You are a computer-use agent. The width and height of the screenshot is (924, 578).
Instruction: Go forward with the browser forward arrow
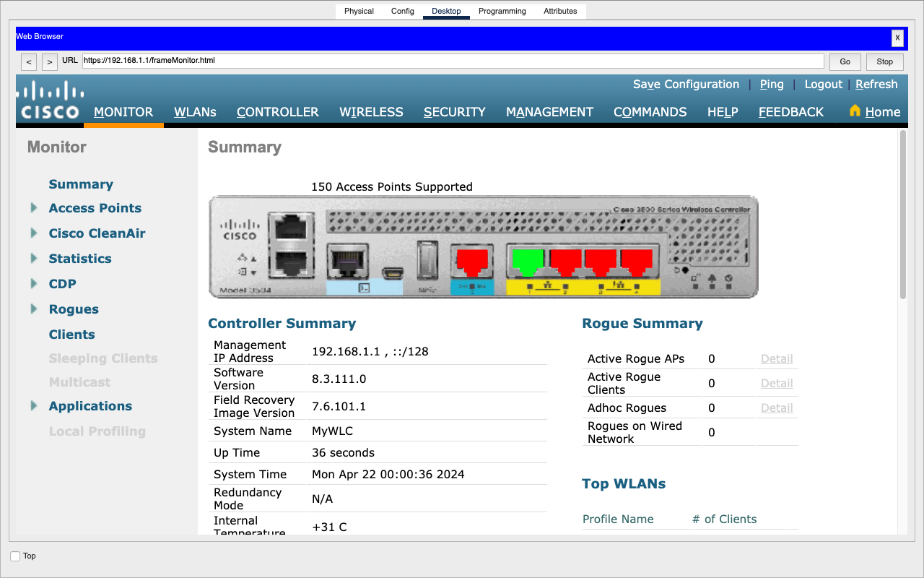tap(49, 62)
